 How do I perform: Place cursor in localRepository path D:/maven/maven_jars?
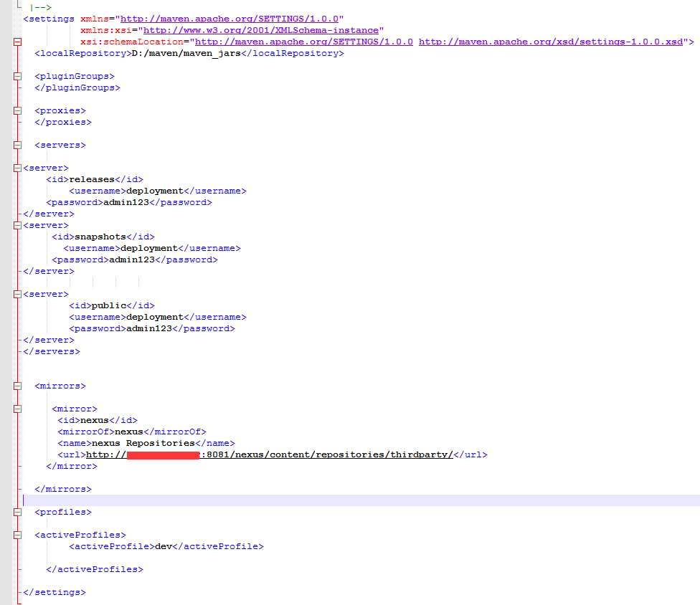186,53
